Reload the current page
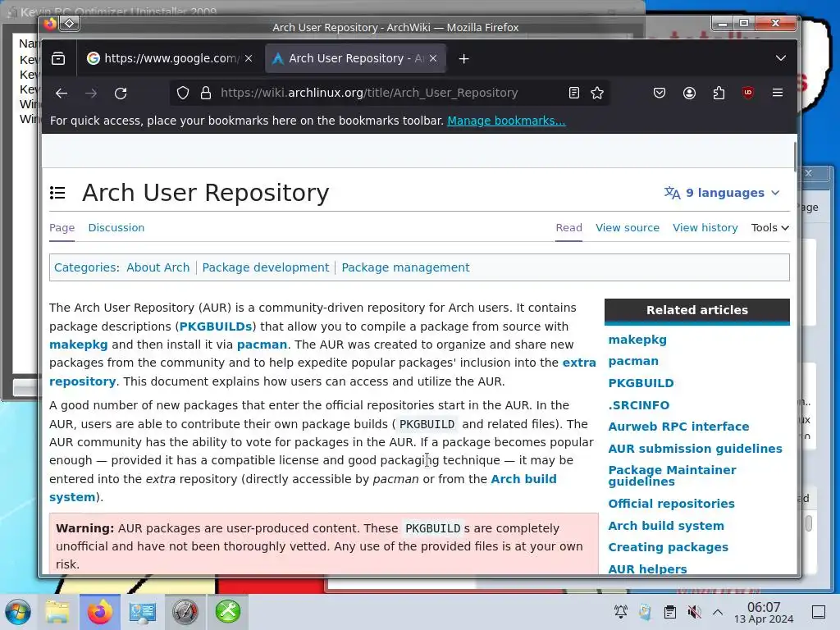 click(x=121, y=94)
